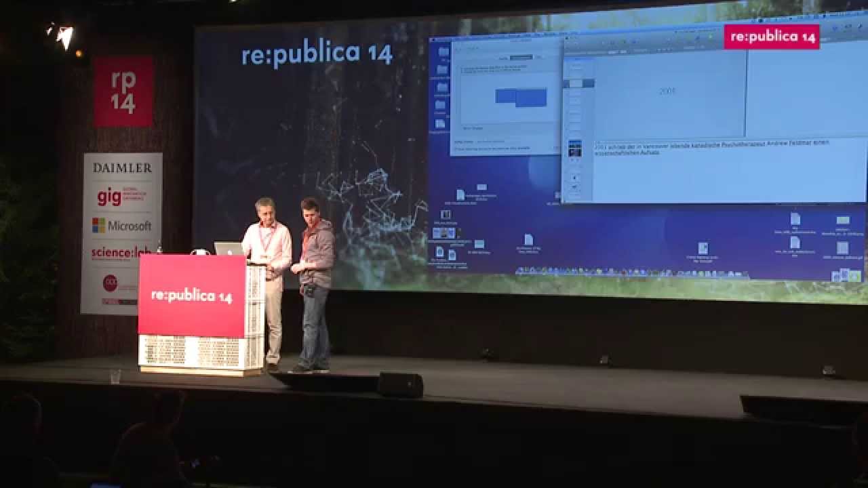
Task: Select the smaller blue display rectangle
Action: click(505, 96)
